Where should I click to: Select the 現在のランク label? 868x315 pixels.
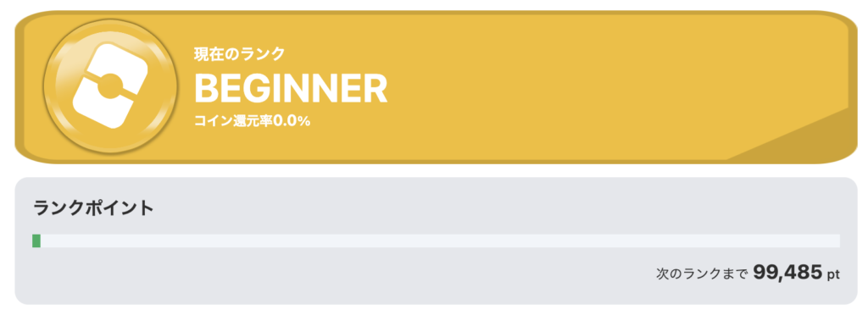[x=239, y=54]
